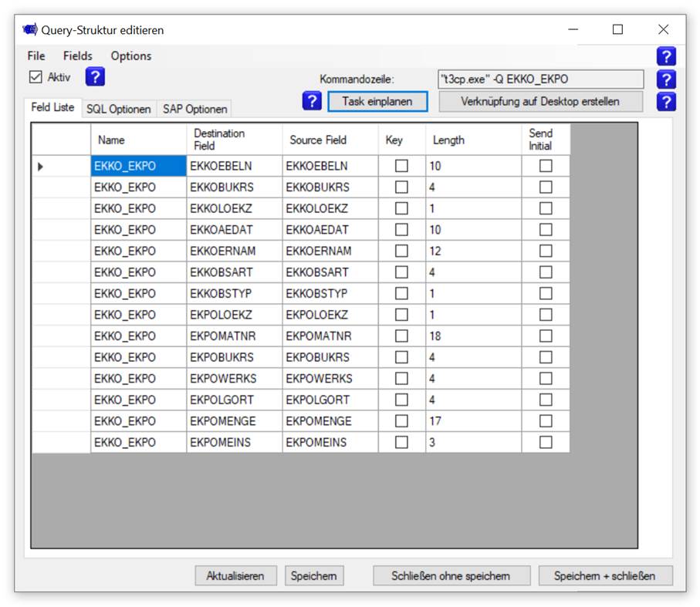Check the Key box for EKKOEBELN row
Screen dimensions: 700x607
[401, 166]
